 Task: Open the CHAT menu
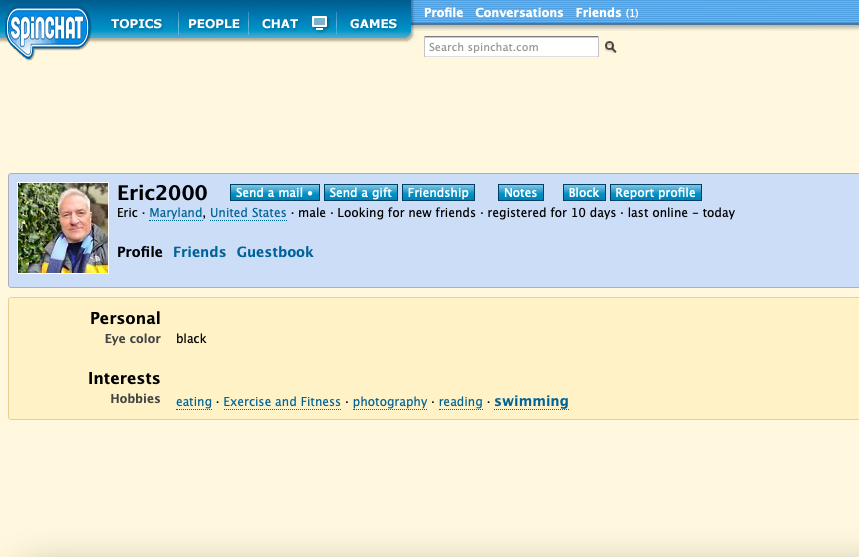[280, 24]
